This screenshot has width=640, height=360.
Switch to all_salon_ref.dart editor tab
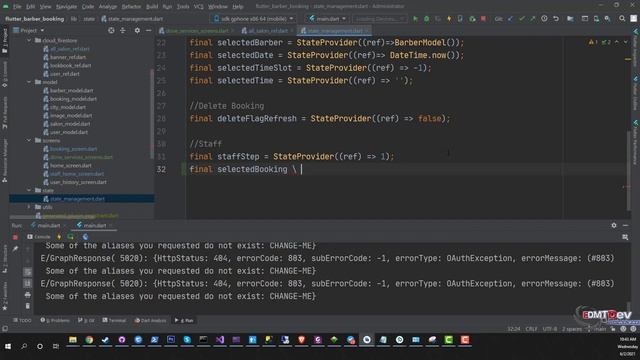coord(267,31)
